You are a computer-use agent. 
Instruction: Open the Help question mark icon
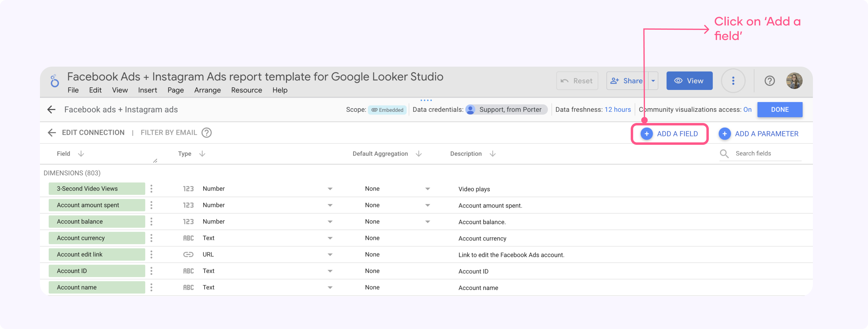click(770, 81)
